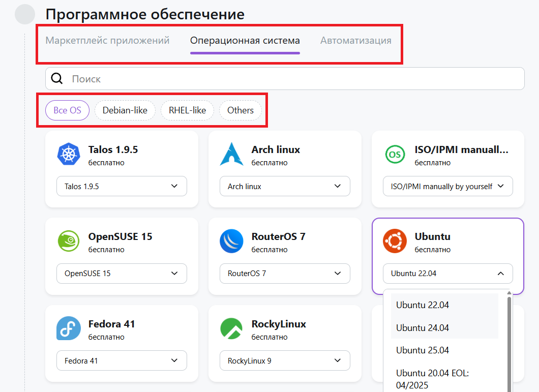The width and height of the screenshot is (539, 392).
Task: Click the Поиск search field
Action: tap(285, 79)
